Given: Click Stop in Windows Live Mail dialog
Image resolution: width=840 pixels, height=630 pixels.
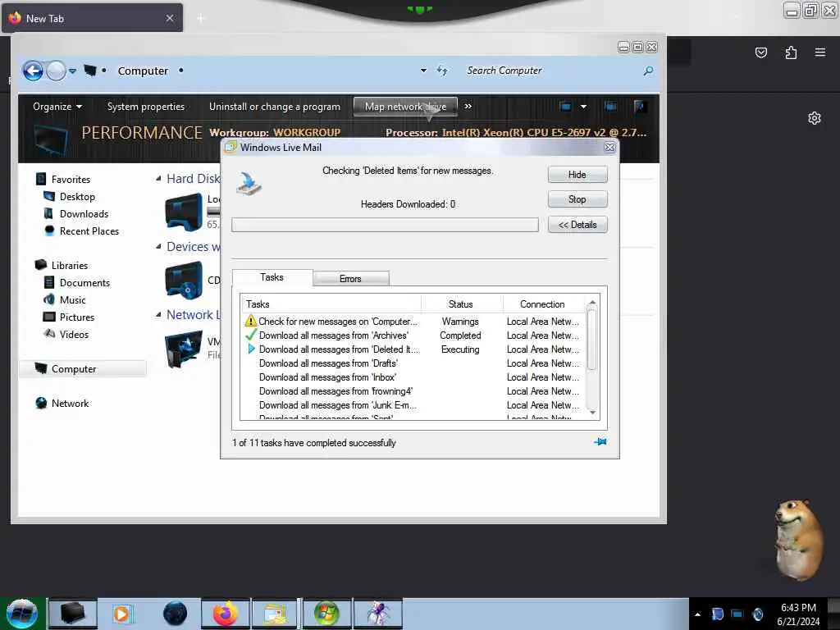Looking at the screenshot, I should click(577, 199).
